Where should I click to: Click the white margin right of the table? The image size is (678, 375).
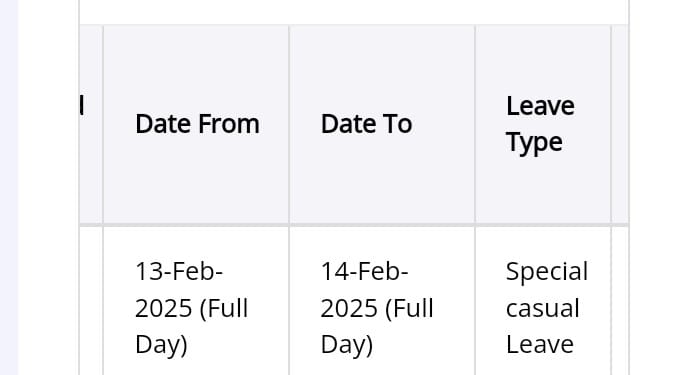[654, 187]
